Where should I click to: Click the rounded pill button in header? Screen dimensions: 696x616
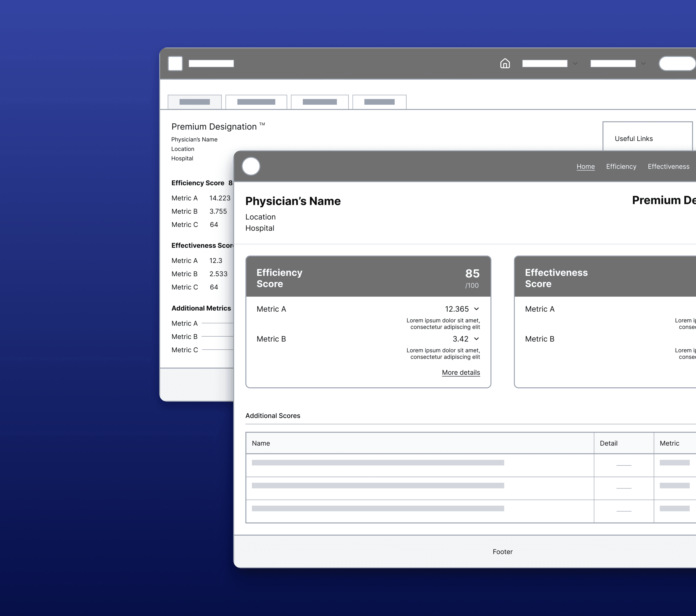677,64
